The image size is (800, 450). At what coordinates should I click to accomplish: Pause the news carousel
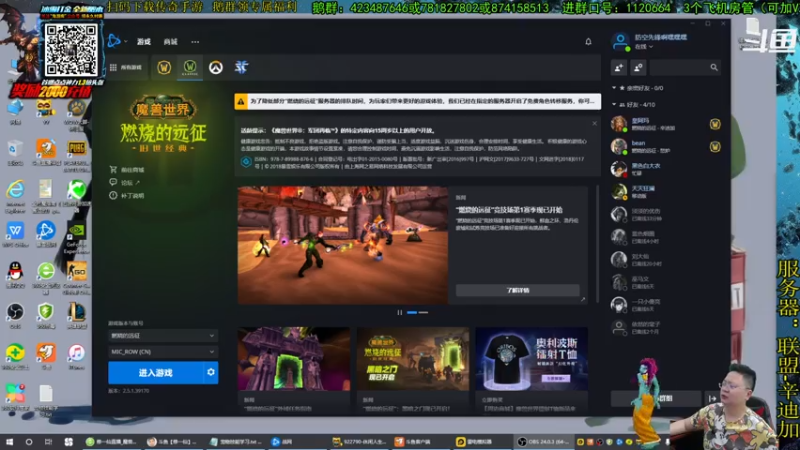pyautogui.click(x=399, y=312)
